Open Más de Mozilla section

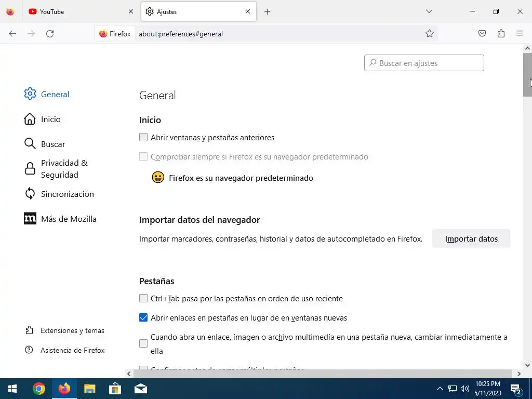(x=60, y=219)
